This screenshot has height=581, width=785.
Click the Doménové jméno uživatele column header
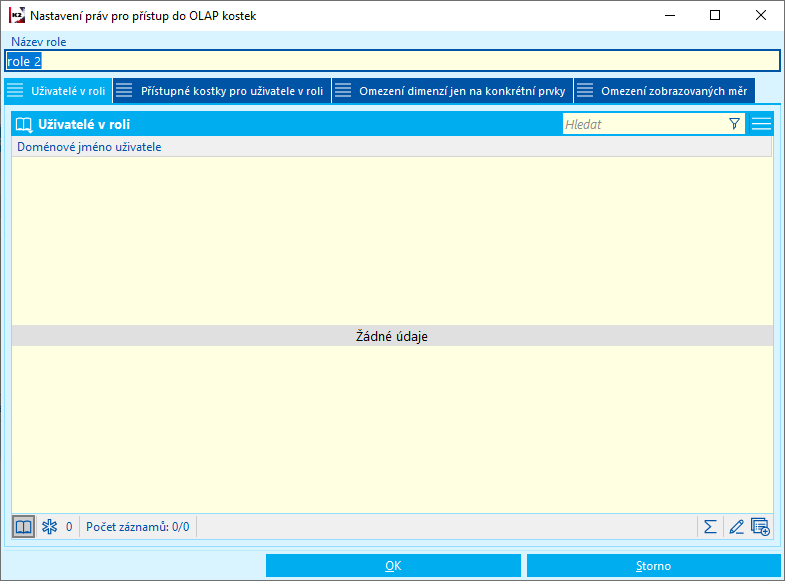tap(391, 147)
